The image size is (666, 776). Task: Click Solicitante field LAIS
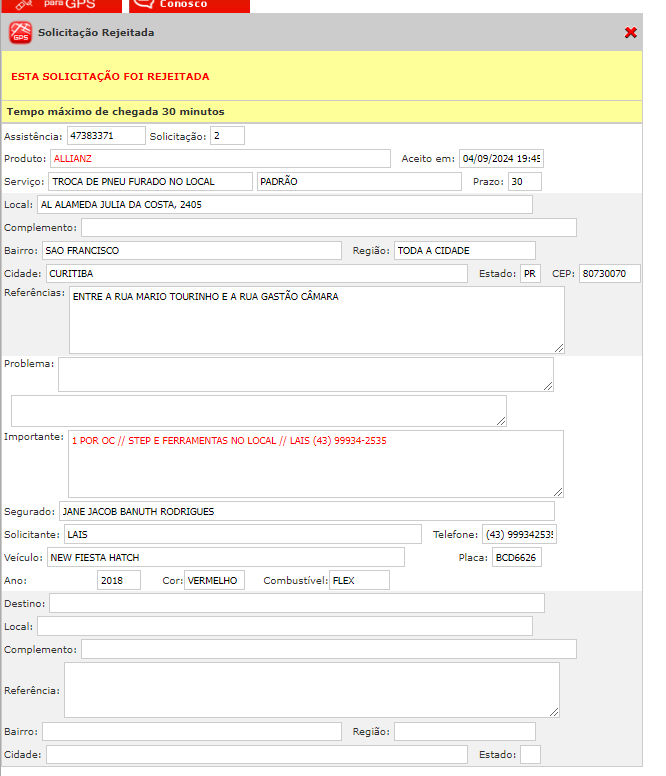[x=243, y=534]
